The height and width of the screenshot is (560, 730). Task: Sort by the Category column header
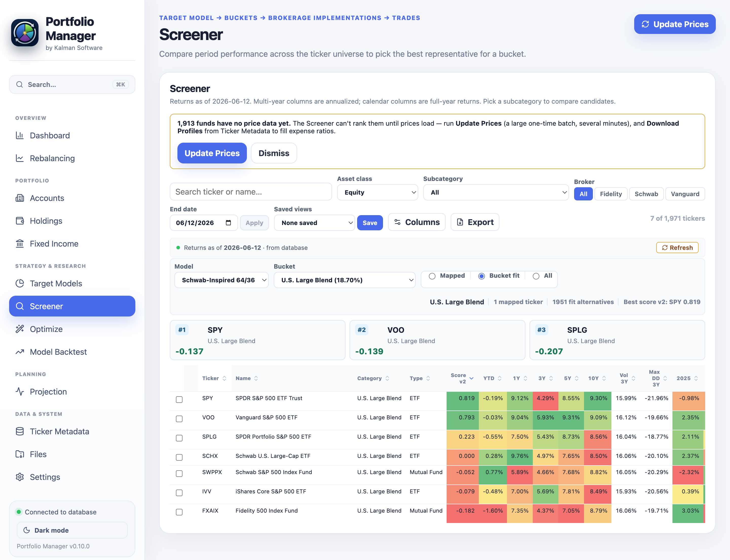pos(373,378)
